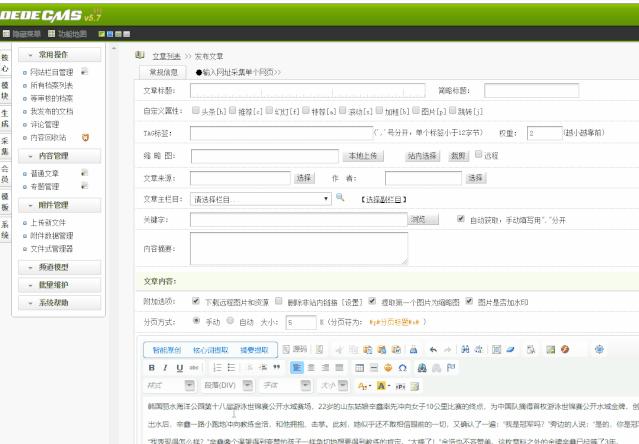The image size is (639, 444).
Task: Expand the 批量维护 sidebar section
Action: 59,285
